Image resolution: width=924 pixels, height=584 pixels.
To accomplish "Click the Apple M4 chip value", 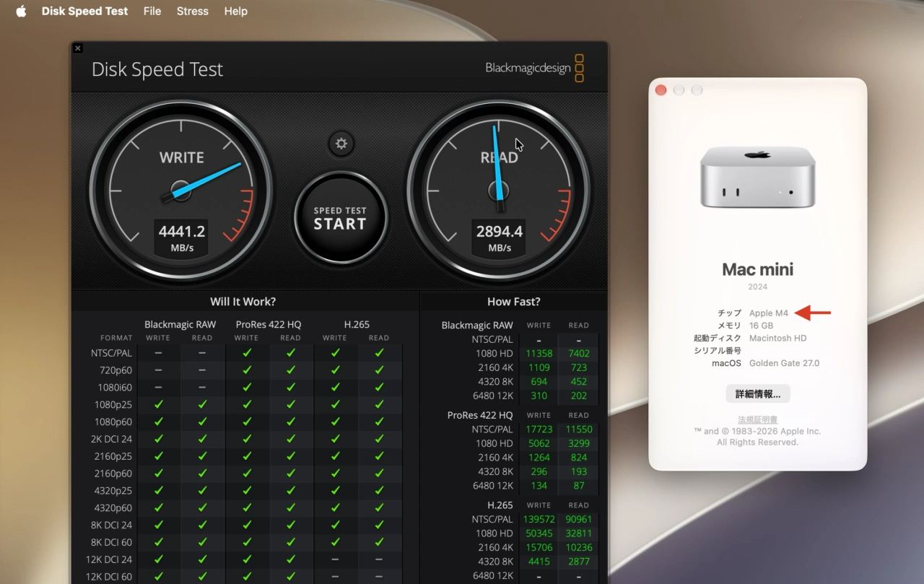I will tap(769, 313).
